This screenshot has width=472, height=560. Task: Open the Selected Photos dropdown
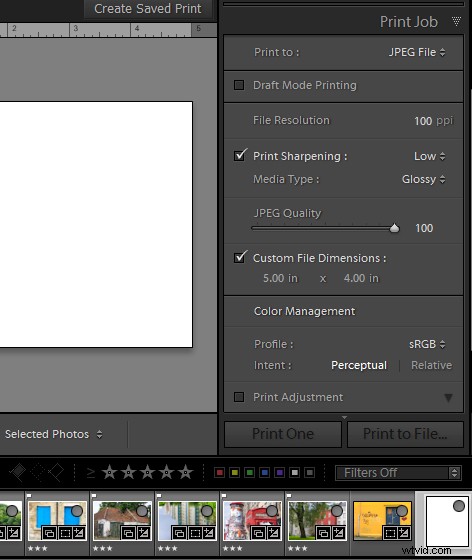[54, 434]
